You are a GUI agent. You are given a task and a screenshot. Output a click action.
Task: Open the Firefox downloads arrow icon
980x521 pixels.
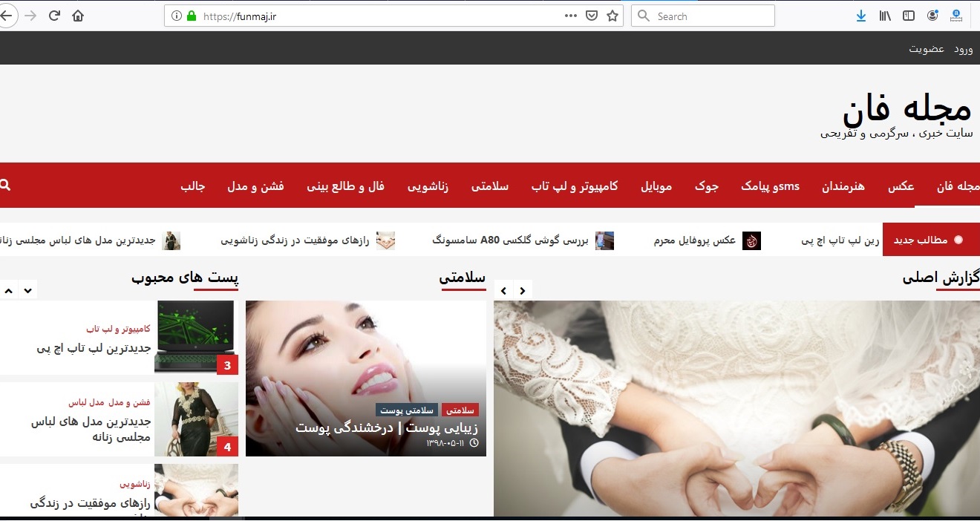(x=860, y=16)
